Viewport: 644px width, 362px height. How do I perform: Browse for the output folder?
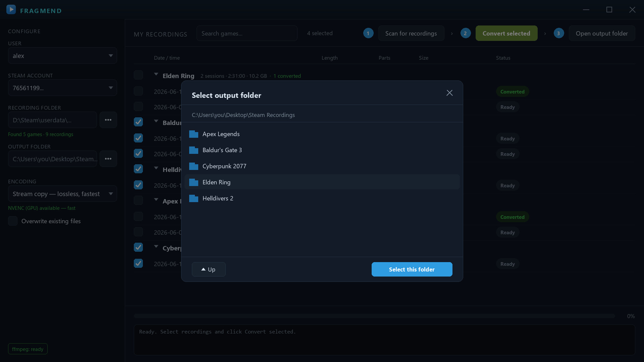tap(108, 159)
